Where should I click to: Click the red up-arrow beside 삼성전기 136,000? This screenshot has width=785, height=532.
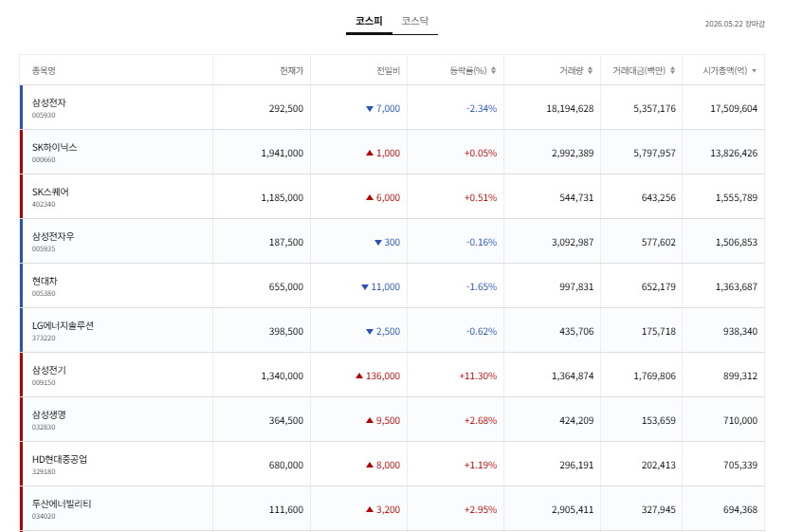tap(359, 376)
